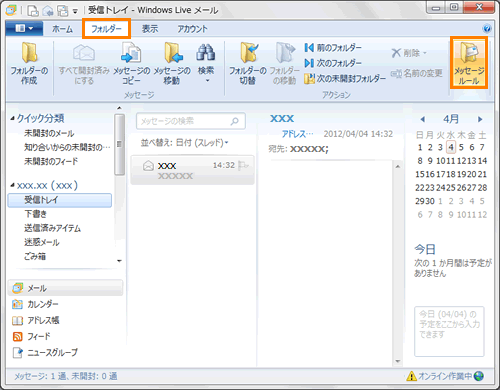Click the 4月 month heading
Viewport: 500px width, 390px height.
(x=451, y=119)
